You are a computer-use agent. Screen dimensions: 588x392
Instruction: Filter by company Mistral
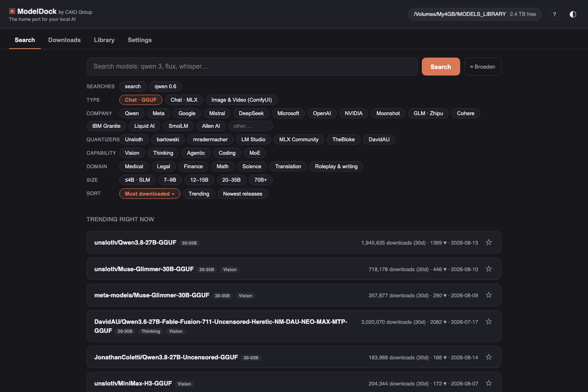[217, 114]
